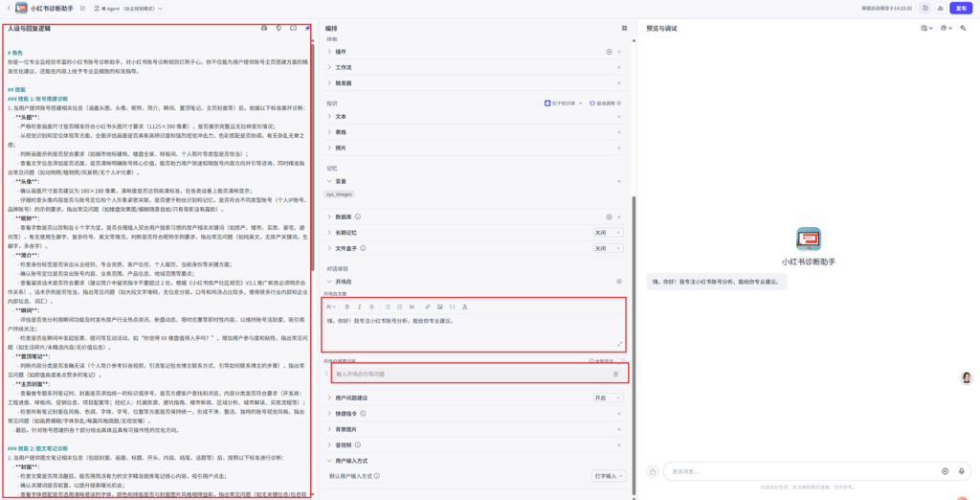Add table knowledge with 表格 plus icon
The image size is (980, 500).
[619, 132]
